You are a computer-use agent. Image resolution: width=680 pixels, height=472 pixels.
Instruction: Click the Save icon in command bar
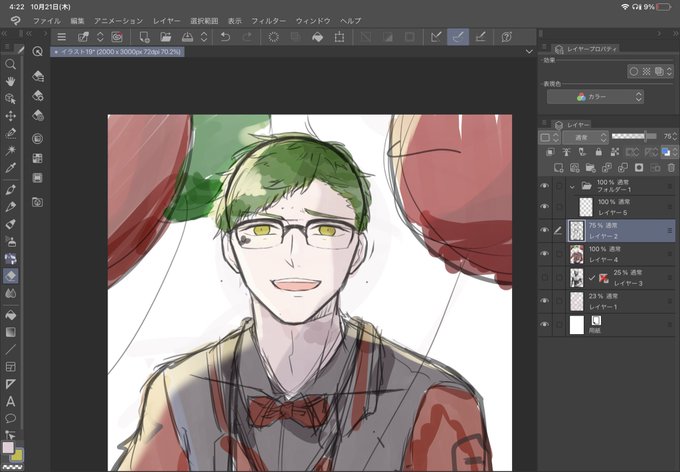point(187,37)
